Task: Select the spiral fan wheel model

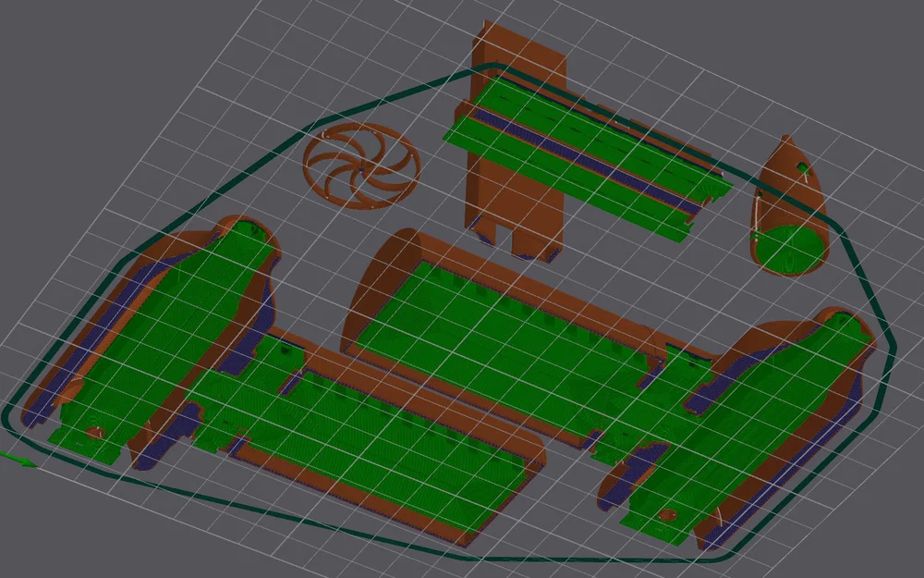Action: click(361, 166)
